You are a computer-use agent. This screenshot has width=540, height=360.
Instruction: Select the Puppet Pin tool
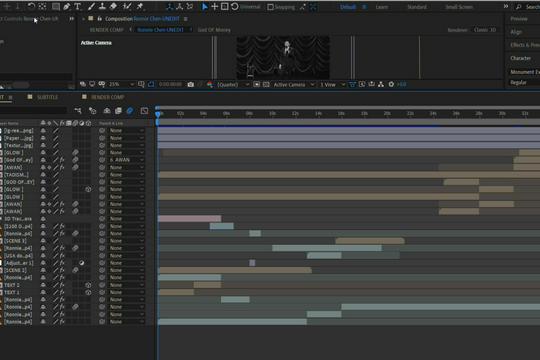pos(140,6)
